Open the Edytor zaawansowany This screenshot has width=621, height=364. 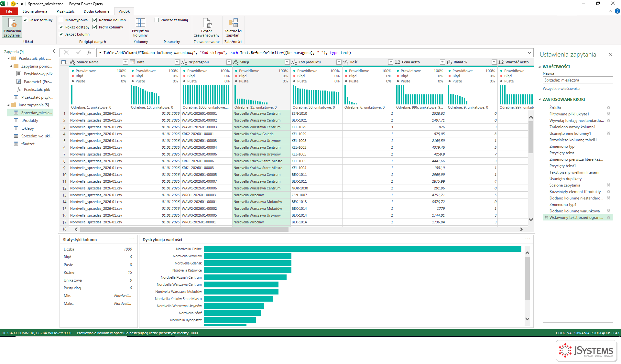(206, 27)
